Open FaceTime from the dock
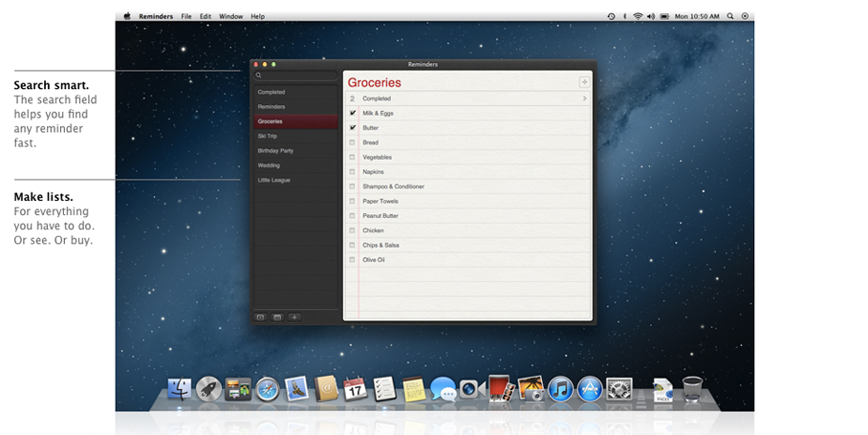 [471, 389]
